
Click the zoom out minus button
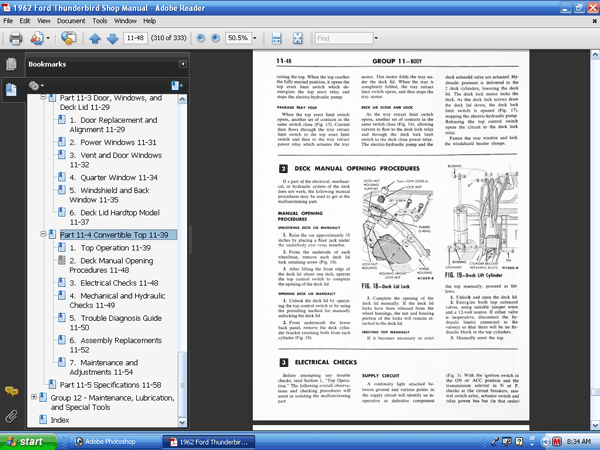[201, 38]
